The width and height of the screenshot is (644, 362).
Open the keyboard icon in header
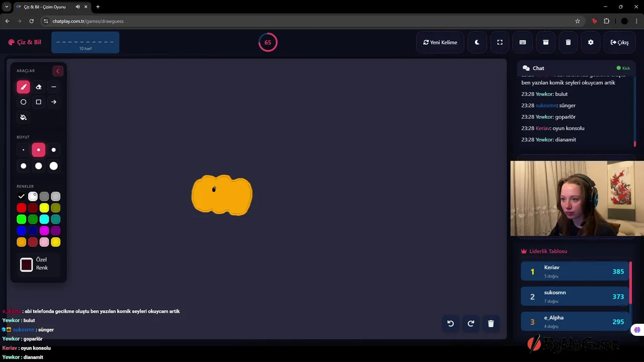pos(523,42)
